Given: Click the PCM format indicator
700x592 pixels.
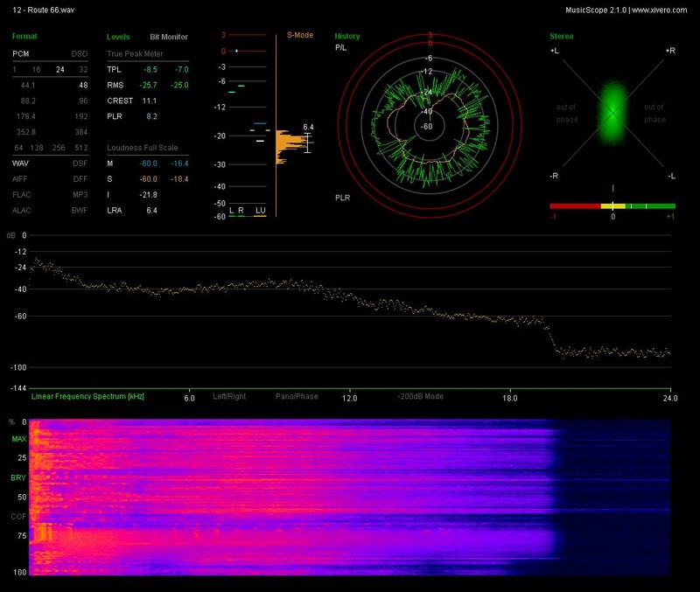Looking at the screenshot, I should click(21, 54).
